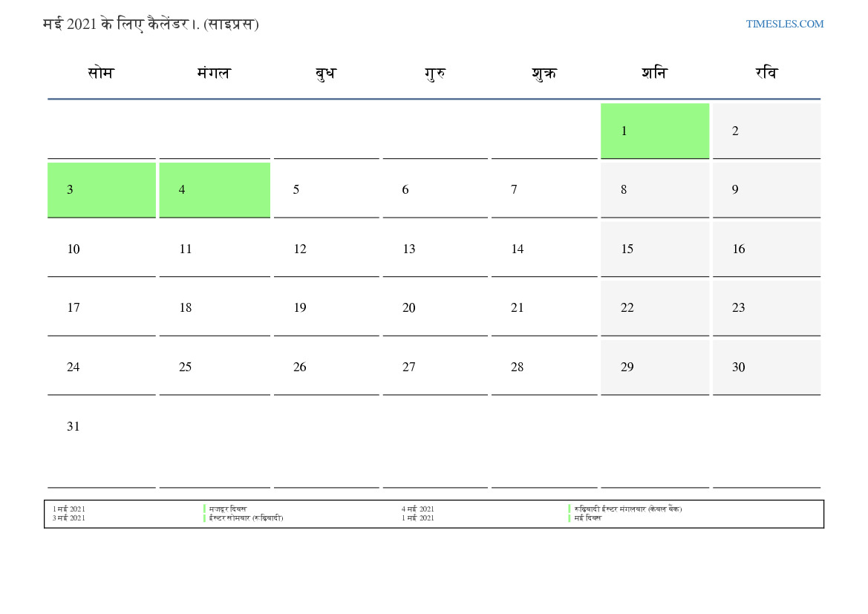Select Sunday, May 2 in the calendar
The height and width of the screenshot is (614, 868).
[x=766, y=131]
